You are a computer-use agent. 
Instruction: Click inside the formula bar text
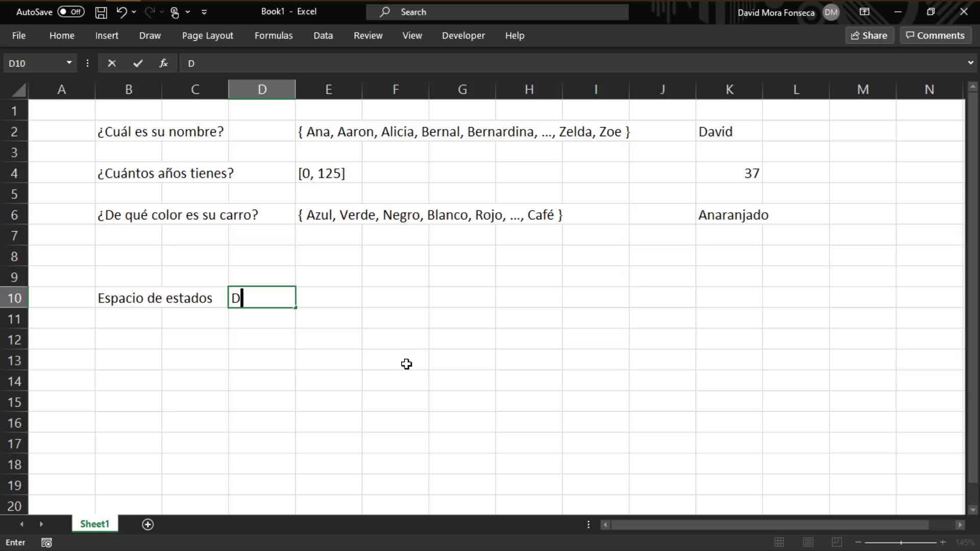click(x=572, y=63)
